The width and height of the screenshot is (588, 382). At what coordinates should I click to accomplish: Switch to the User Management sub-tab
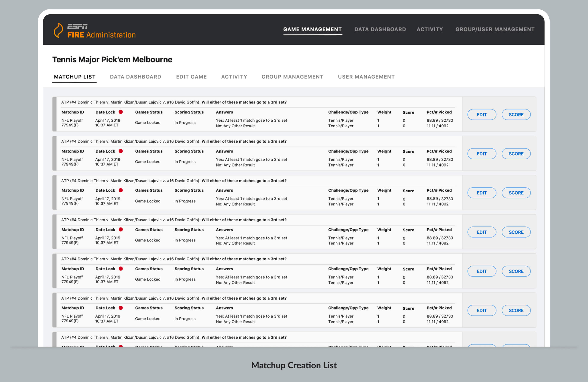point(366,77)
